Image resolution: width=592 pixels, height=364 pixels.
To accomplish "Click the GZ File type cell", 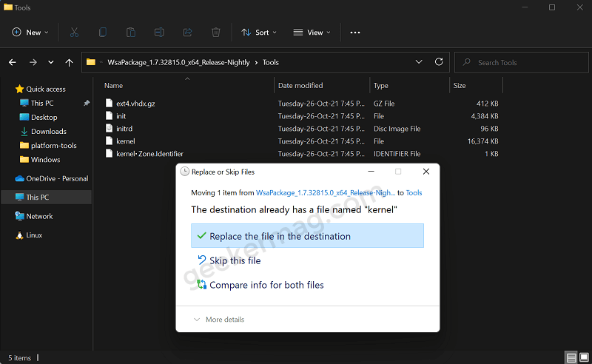I will click(384, 104).
